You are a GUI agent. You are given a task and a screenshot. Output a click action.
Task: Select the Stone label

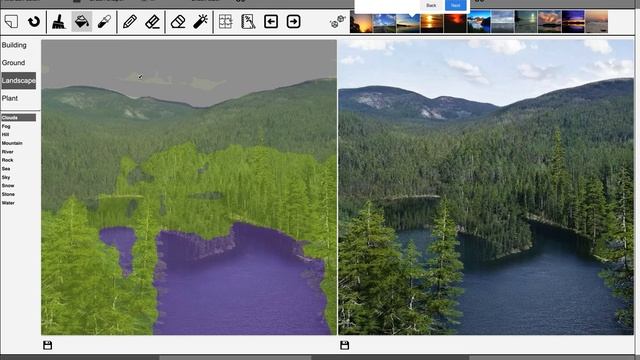tap(8, 194)
